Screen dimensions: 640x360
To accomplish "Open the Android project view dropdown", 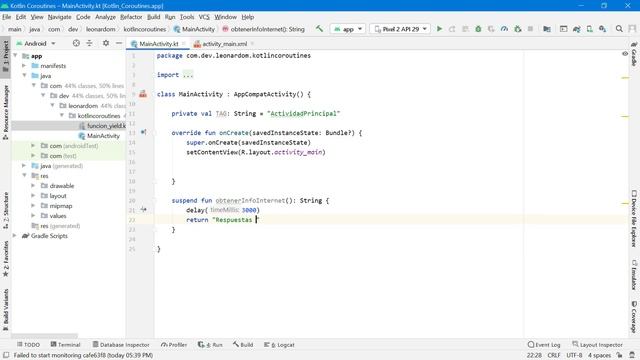I will [x=36, y=43].
